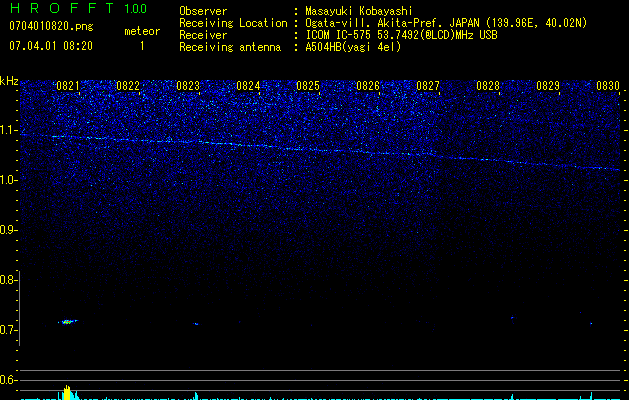
Task: Click the Observer field label
Action: click(203, 11)
